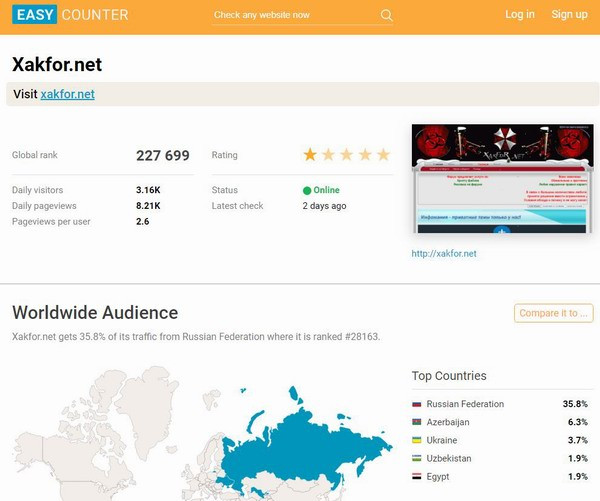Click the Azerbaijan flag icon
This screenshot has width=600, height=501.
click(x=417, y=422)
